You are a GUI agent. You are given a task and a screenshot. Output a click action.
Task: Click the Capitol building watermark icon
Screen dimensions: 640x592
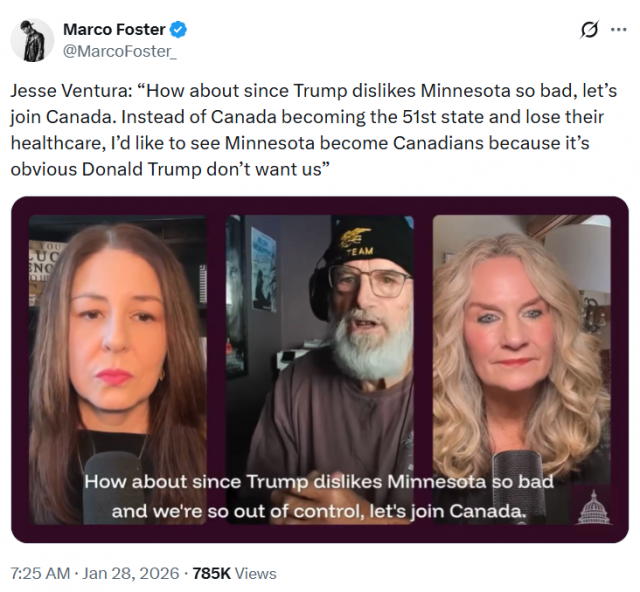coord(593,508)
